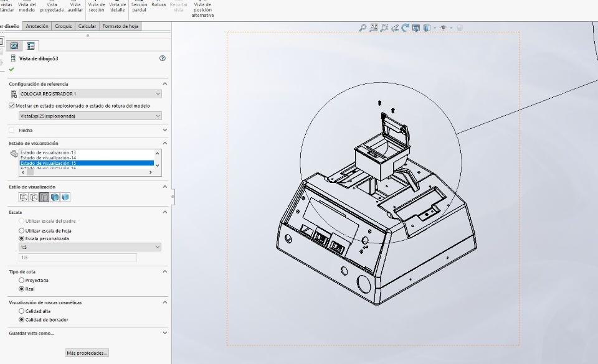Select Escala personalizada radio button

[x=22, y=238]
